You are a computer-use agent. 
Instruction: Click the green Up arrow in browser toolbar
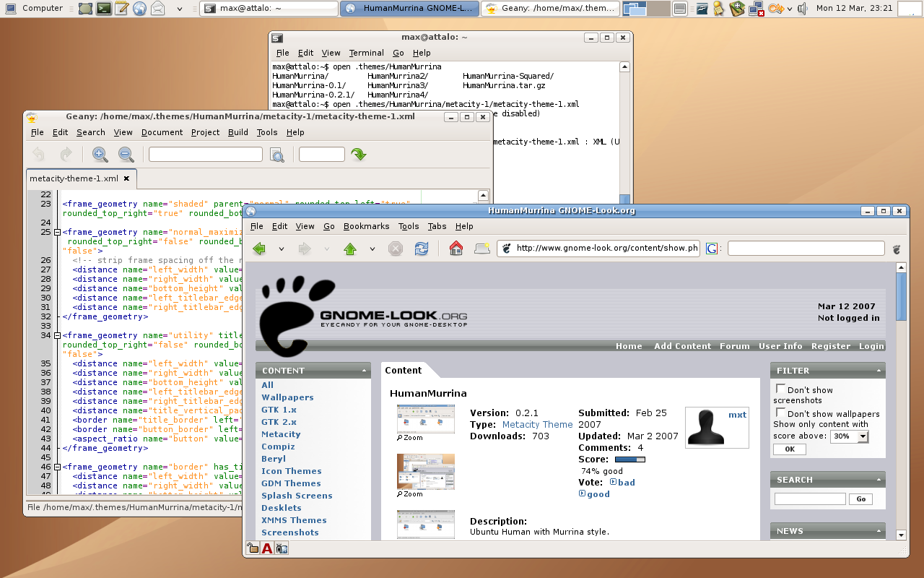click(x=350, y=249)
